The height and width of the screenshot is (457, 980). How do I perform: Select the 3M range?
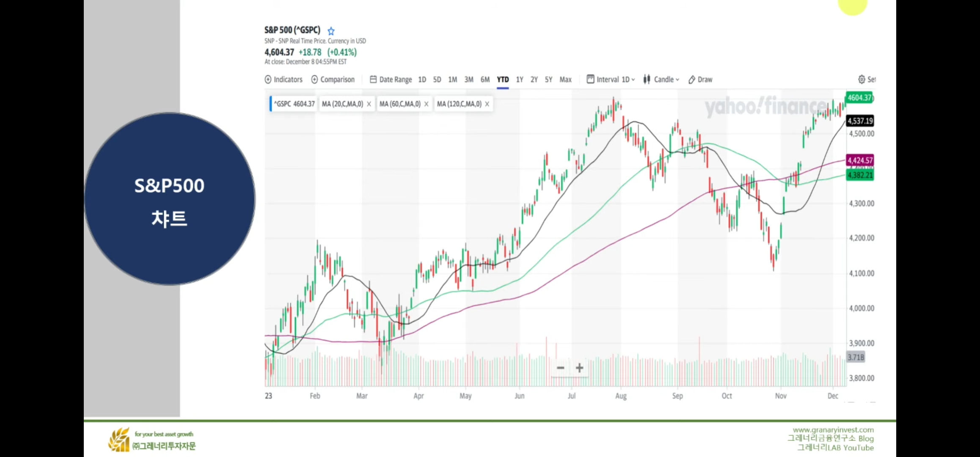coord(469,80)
